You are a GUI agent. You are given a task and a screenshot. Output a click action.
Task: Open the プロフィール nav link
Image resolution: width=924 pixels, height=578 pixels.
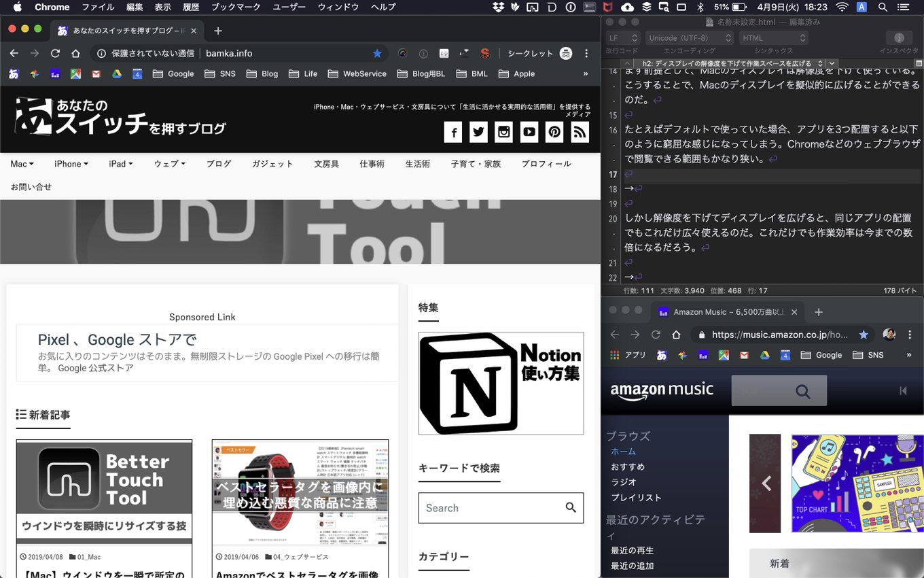546,164
